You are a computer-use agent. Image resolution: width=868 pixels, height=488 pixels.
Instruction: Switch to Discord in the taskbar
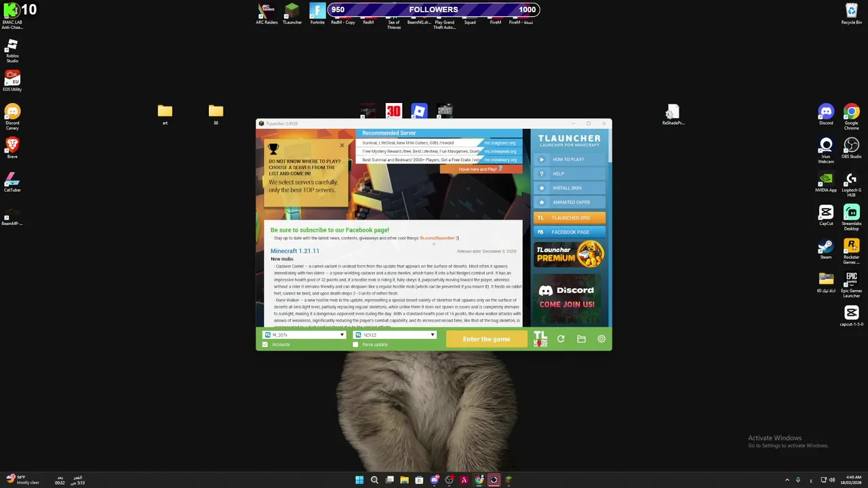coord(434,480)
